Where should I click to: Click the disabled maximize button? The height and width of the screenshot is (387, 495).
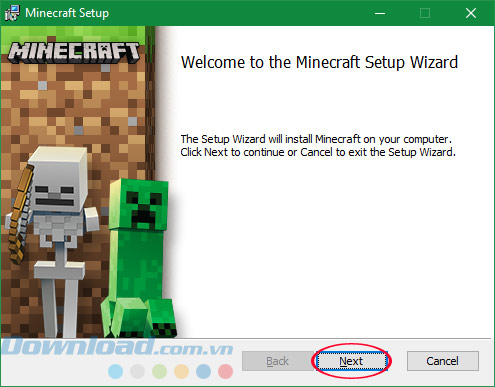point(425,13)
